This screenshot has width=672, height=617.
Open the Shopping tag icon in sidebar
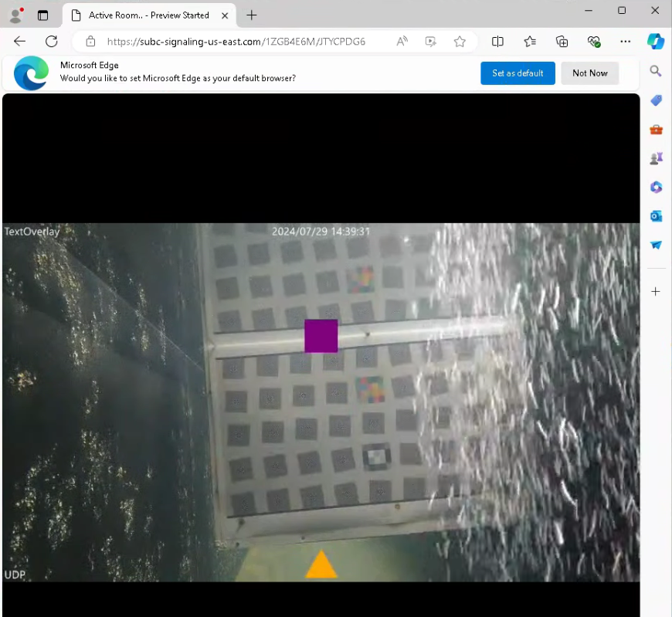coord(656,100)
